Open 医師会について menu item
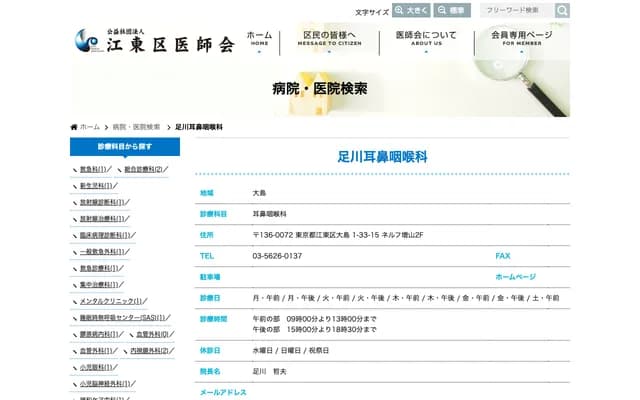Image resolution: width=640 pixels, height=400 pixels. click(x=426, y=39)
